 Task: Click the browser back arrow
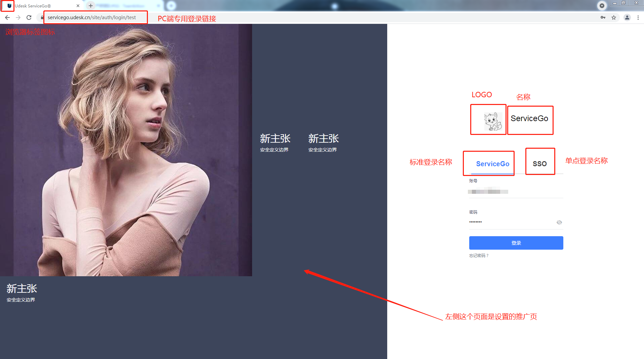[x=7, y=17]
